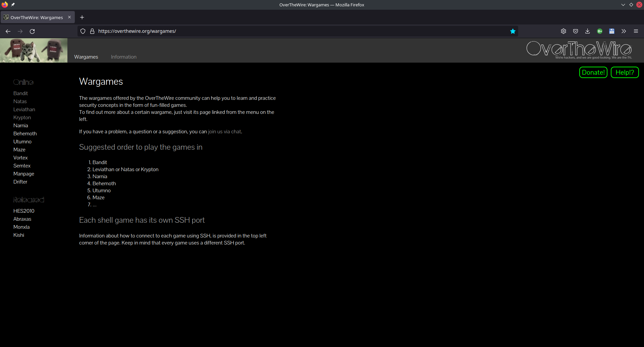
Task: Expand the toolbar overflow chevrons
Action: pyautogui.click(x=624, y=31)
